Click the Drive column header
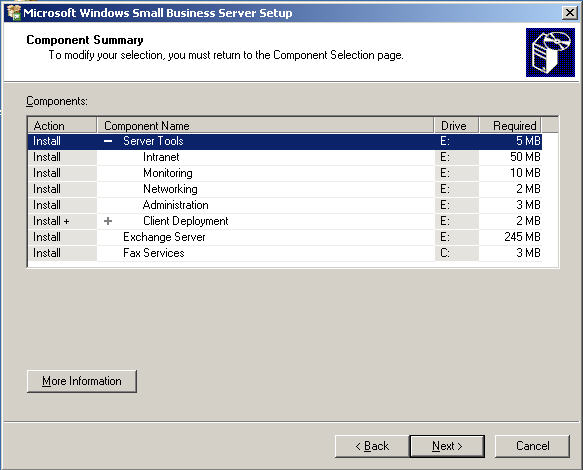Image resolution: width=583 pixels, height=470 pixels. pos(457,126)
